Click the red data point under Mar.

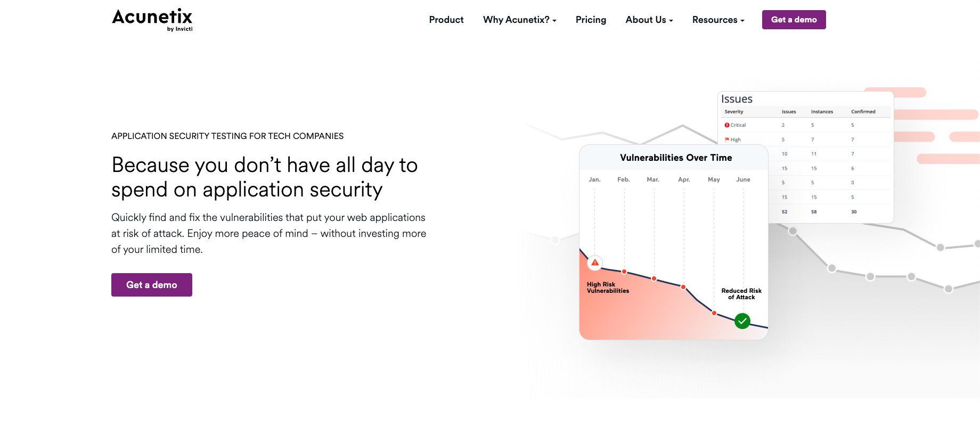click(654, 278)
